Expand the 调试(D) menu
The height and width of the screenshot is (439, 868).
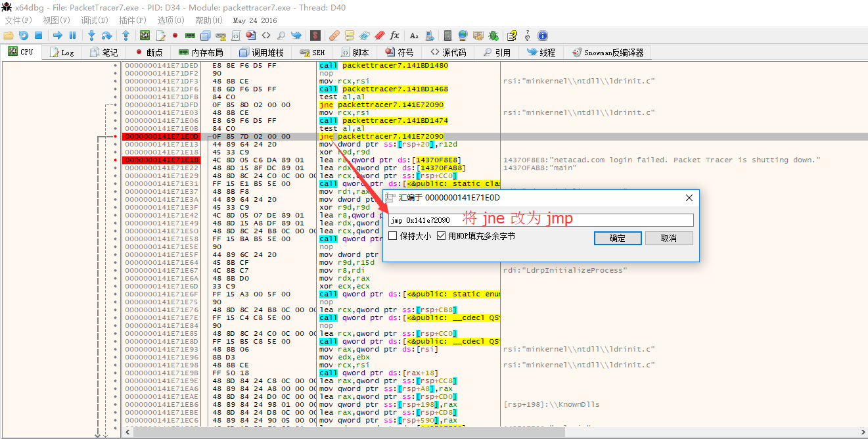(x=94, y=20)
